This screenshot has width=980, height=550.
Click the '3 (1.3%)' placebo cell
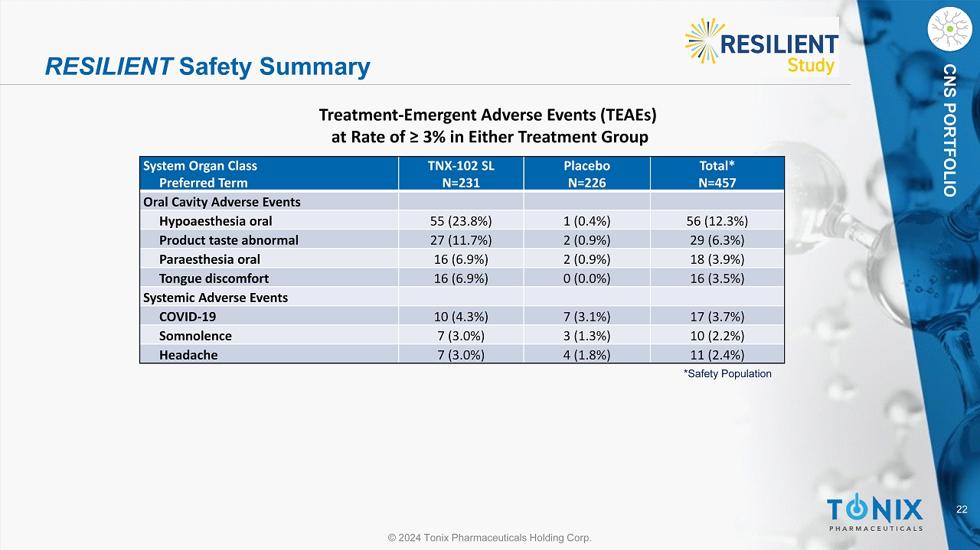point(587,336)
